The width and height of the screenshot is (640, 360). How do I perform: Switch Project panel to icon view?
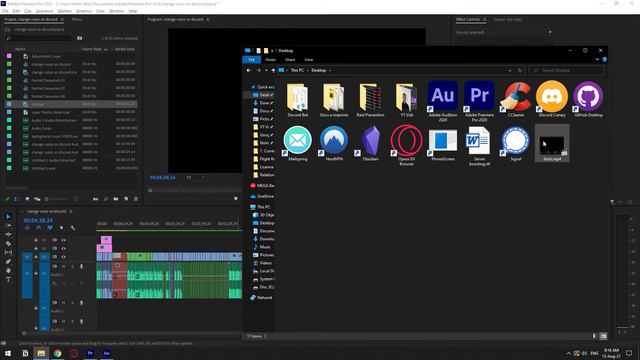click(x=27, y=199)
